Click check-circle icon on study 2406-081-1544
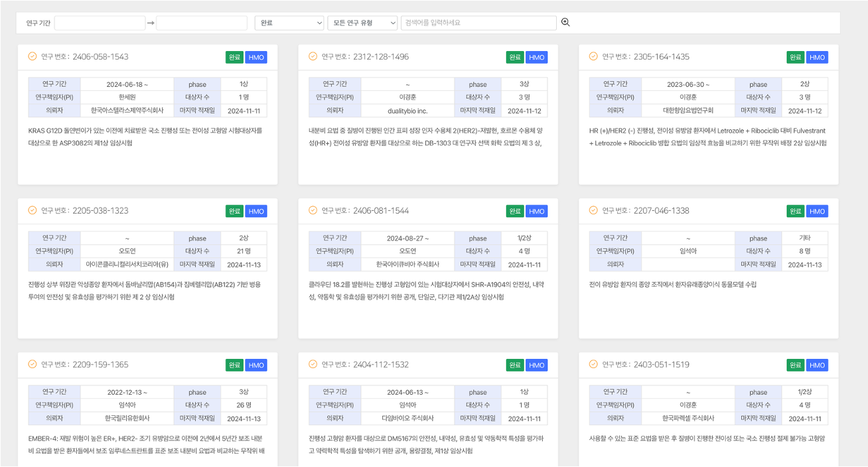Viewport: 868px width, 467px height. (313, 210)
